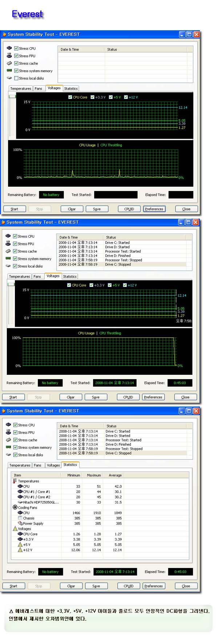
Task: Open the Statistics tab in top window
Action: pos(71,88)
